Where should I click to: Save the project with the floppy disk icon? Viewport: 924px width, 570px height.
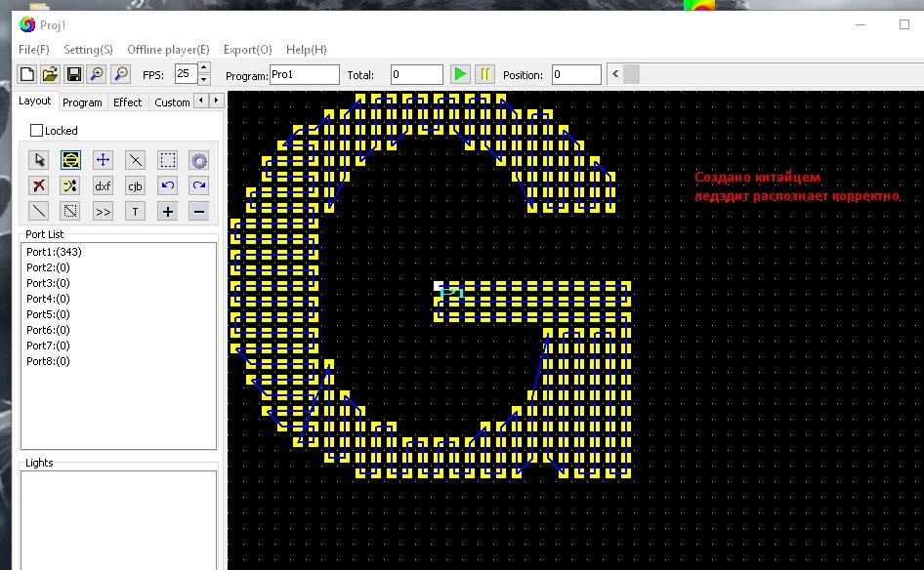[x=73, y=74]
